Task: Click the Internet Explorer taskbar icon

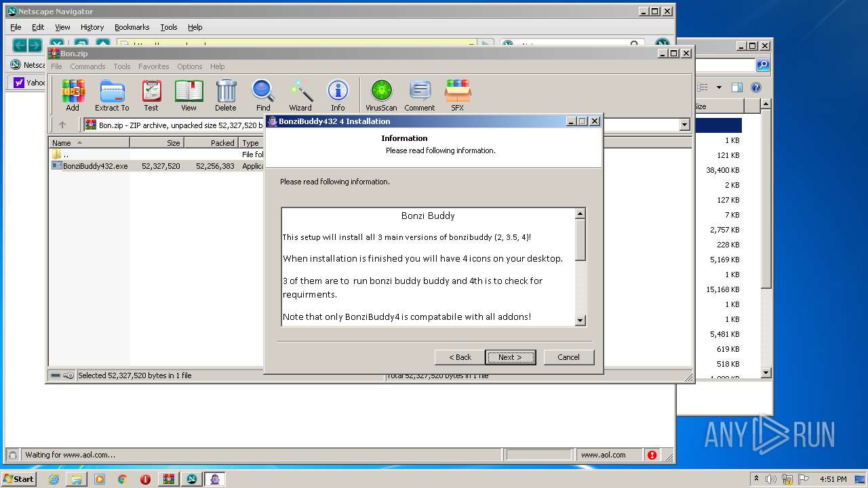Action: pos(54,479)
